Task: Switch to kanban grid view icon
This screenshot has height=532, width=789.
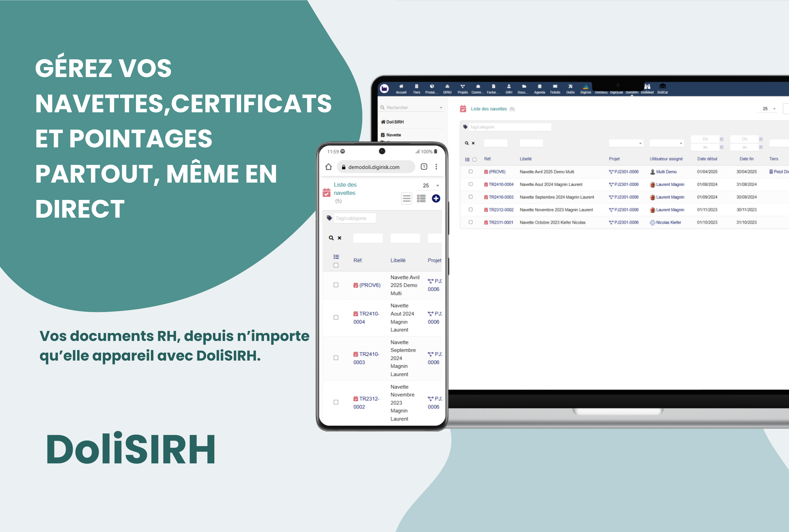Action: (421, 198)
